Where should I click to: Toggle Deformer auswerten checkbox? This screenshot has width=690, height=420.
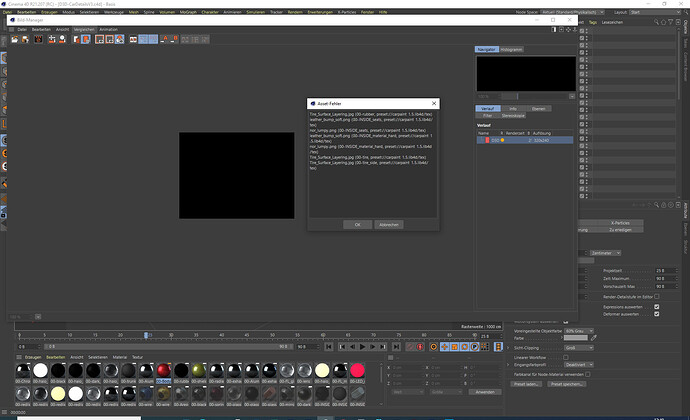[x=657, y=314]
